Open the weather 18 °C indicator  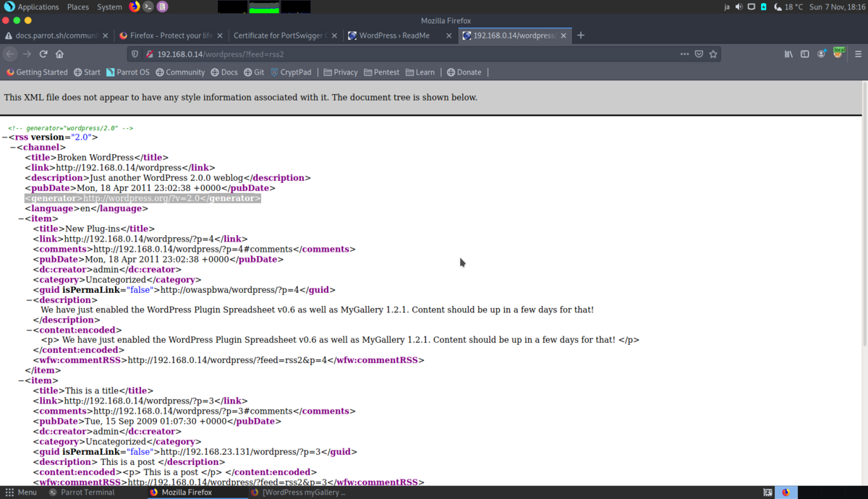[x=788, y=7]
